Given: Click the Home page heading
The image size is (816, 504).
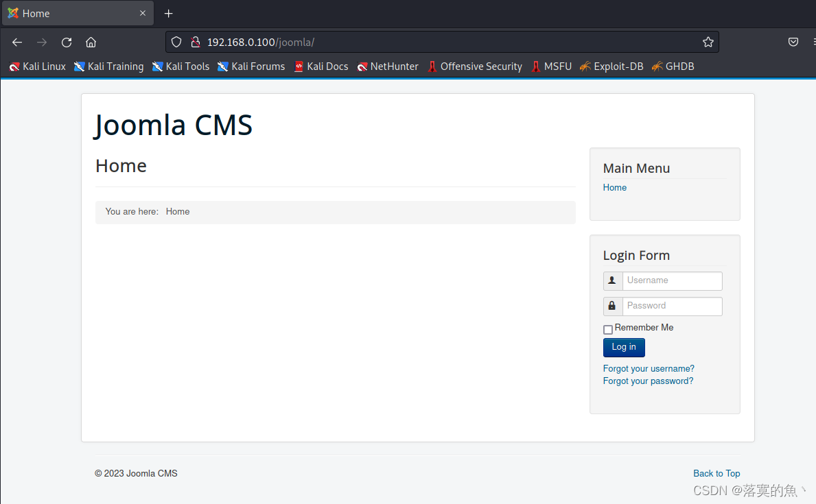Looking at the screenshot, I should click(121, 165).
